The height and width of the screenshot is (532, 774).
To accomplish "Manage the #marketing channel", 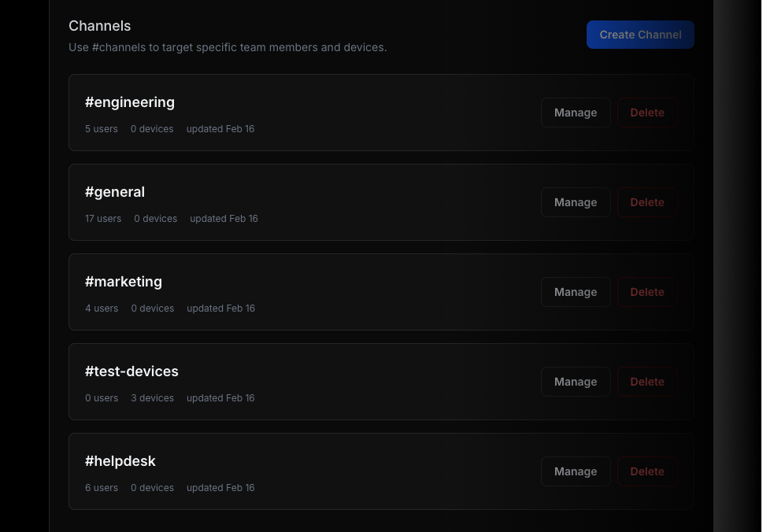I will click(576, 292).
